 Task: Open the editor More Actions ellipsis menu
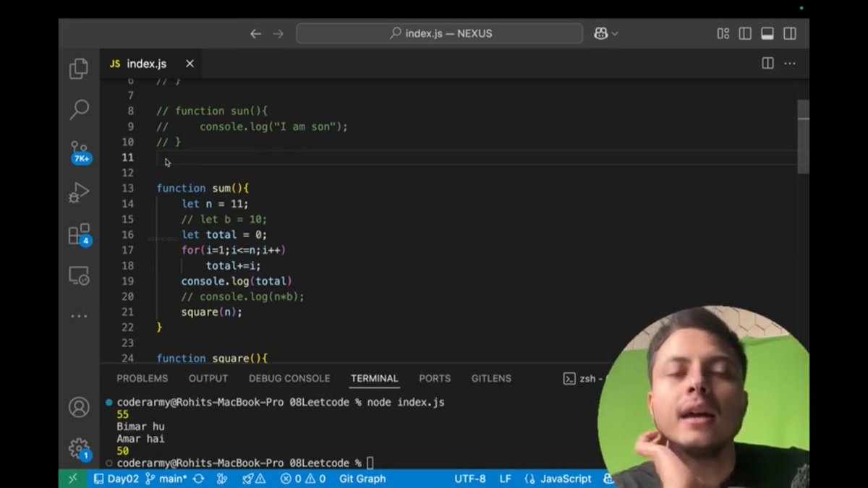(x=790, y=64)
